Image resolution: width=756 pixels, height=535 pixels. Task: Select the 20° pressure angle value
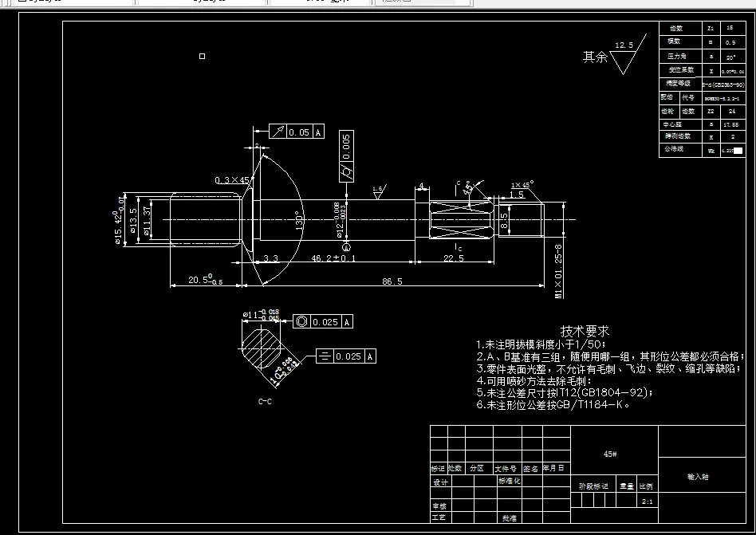coord(731,57)
